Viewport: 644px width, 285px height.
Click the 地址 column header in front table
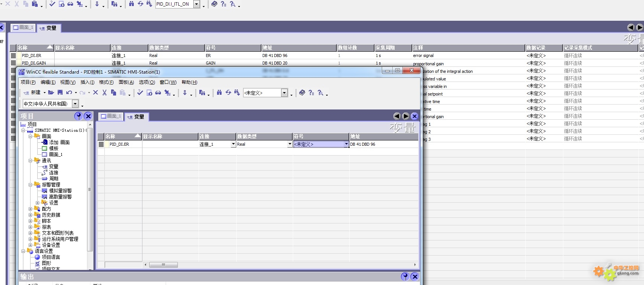[x=384, y=136]
